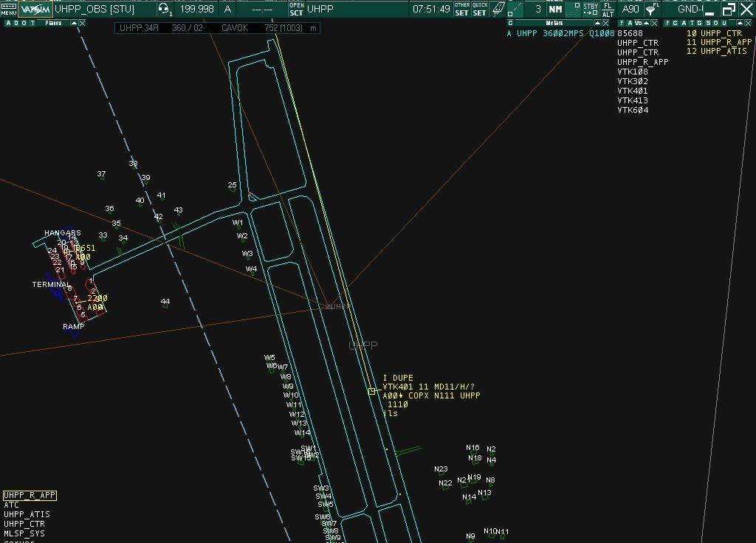The width and height of the screenshot is (756, 543).
Task: Open the main MENU button
Action: click(9, 9)
